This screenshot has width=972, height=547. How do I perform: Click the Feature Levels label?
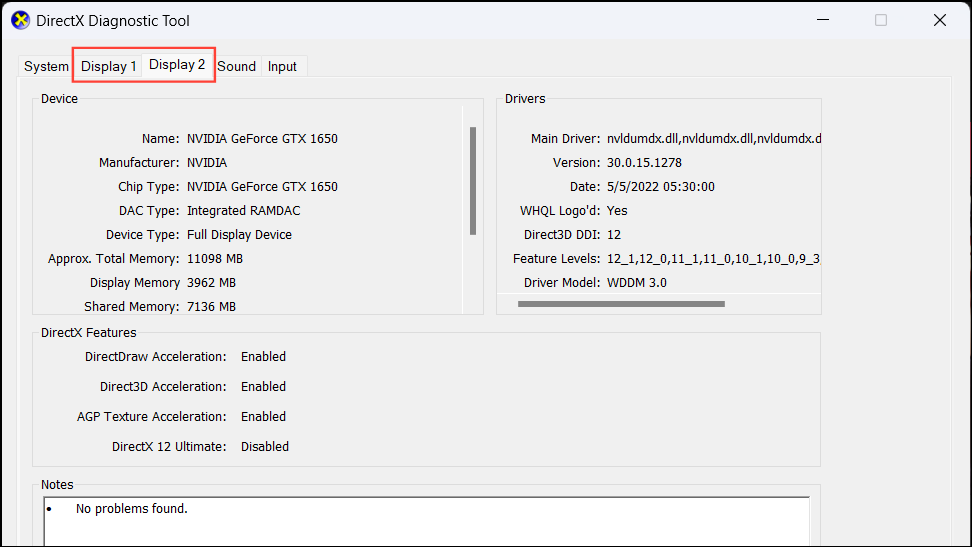(x=557, y=259)
